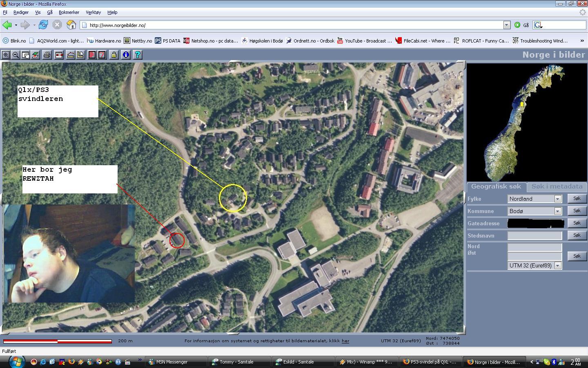Open Blink.no bookmark
Screen dimensions: 588x368
pos(14,41)
